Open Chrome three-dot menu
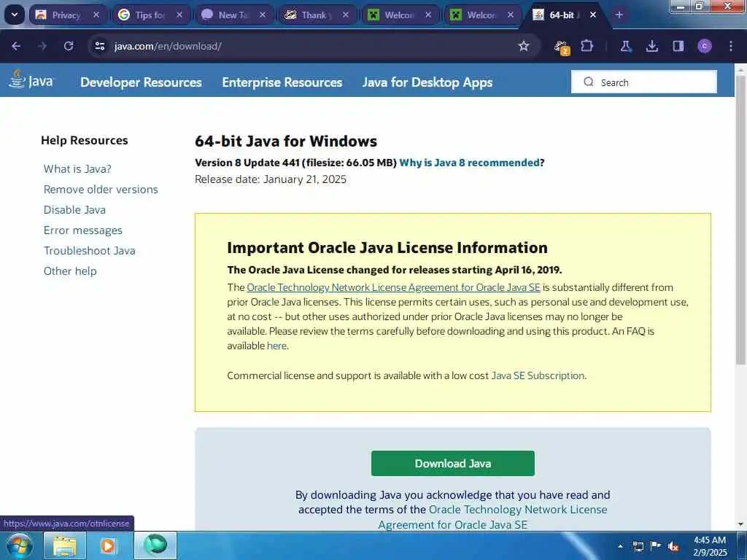Image resolution: width=747 pixels, height=560 pixels. coord(731,46)
